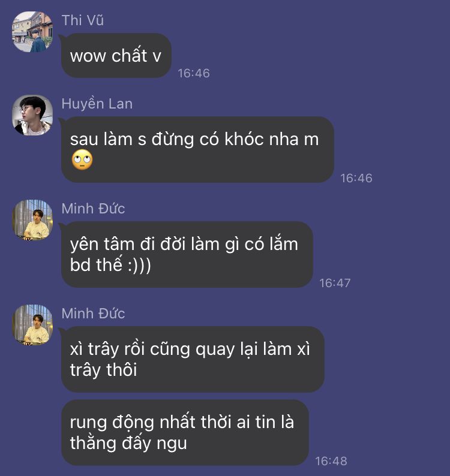The width and height of the screenshot is (450, 476).
Task: Tap Minh Đức name above yên tâm message
Action: pyautogui.click(x=93, y=209)
